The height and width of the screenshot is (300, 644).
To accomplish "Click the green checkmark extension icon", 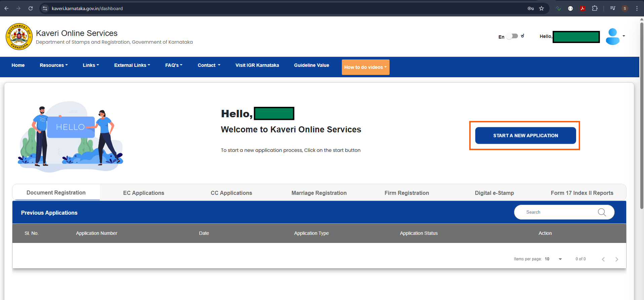I will pyautogui.click(x=558, y=8).
